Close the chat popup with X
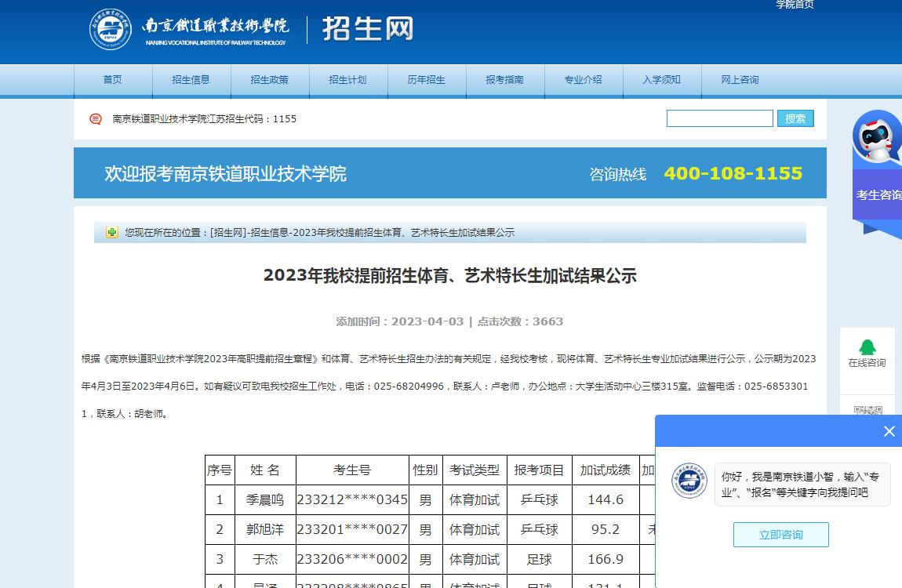This screenshot has height=588, width=902. tap(889, 431)
